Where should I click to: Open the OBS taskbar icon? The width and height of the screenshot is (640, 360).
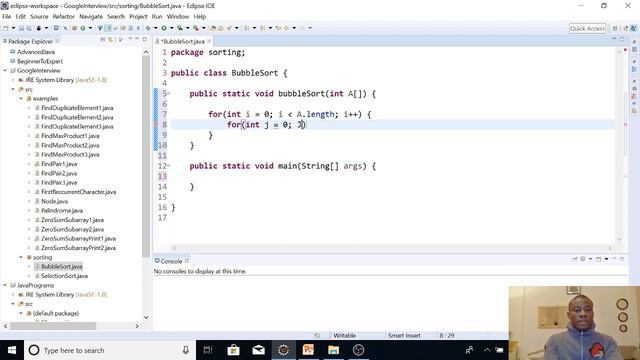click(x=358, y=350)
